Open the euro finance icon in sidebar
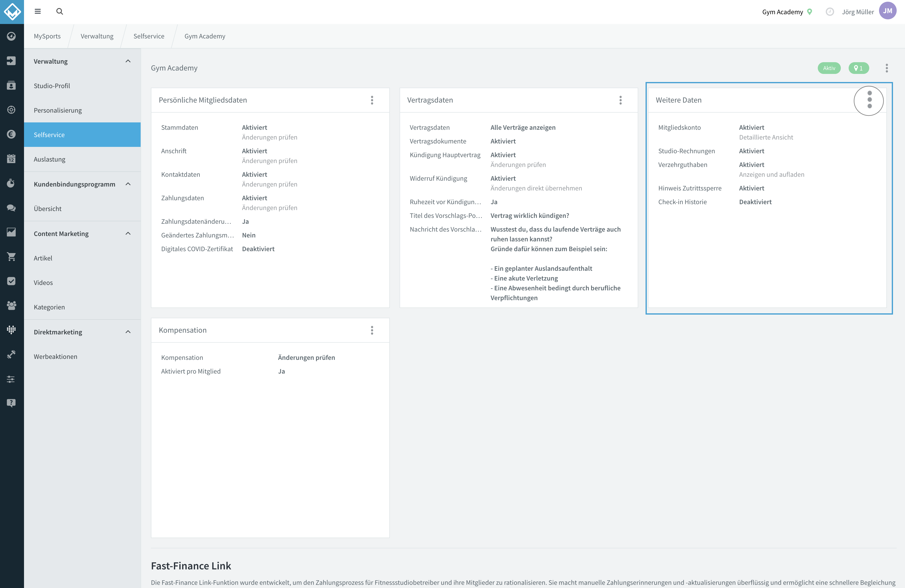Screen dimensions: 905x588 click(x=12, y=134)
